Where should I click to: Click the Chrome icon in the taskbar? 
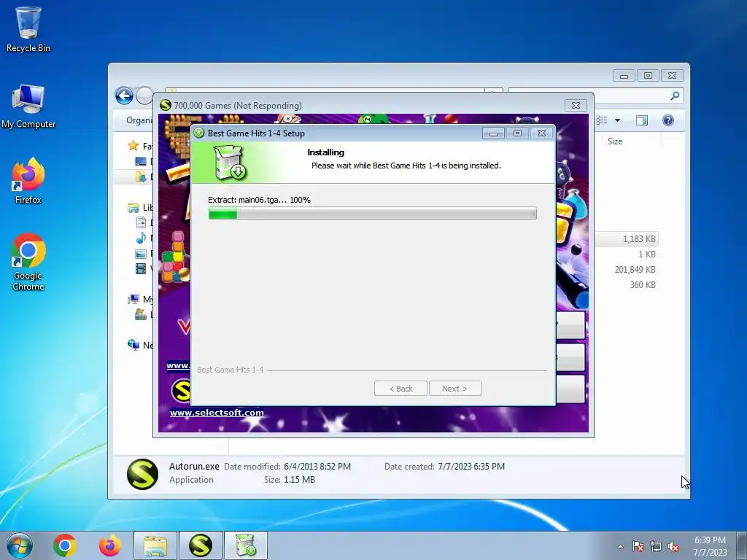(x=65, y=545)
